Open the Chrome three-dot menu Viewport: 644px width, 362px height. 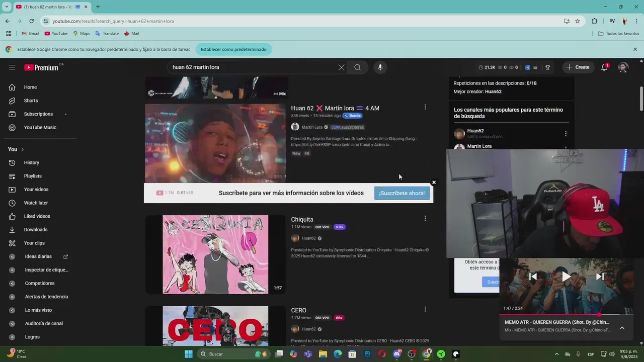tap(637, 21)
